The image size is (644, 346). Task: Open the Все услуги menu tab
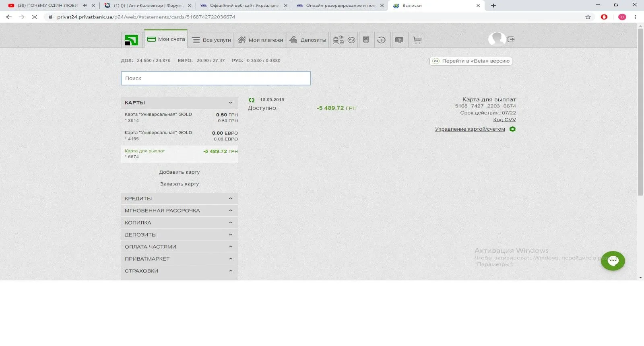click(x=212, y=40)
